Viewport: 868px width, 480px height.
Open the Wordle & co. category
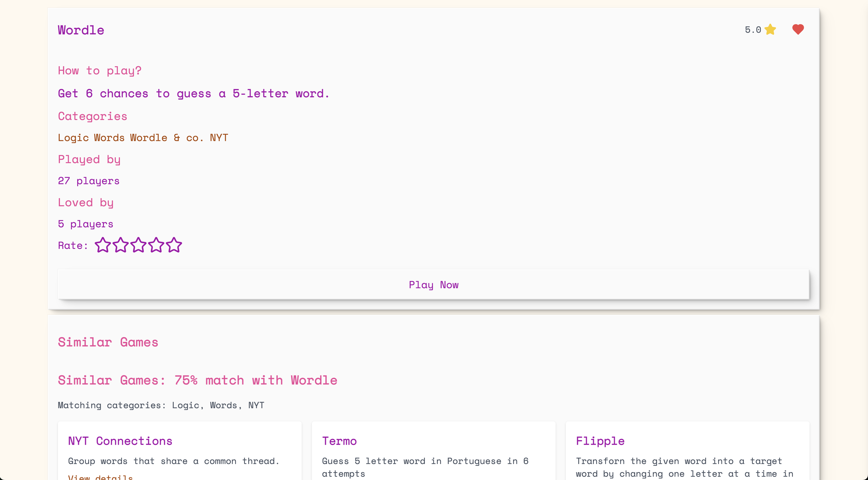coord(167,138)
